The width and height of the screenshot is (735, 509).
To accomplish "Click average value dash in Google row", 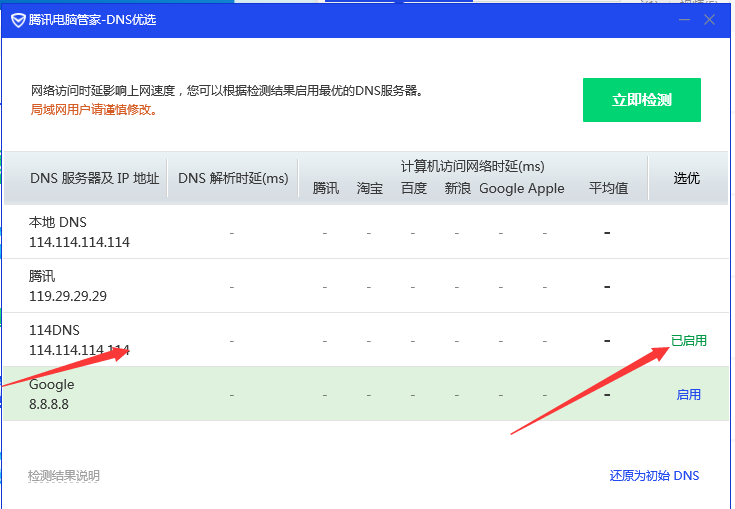I will coord(607,395).
